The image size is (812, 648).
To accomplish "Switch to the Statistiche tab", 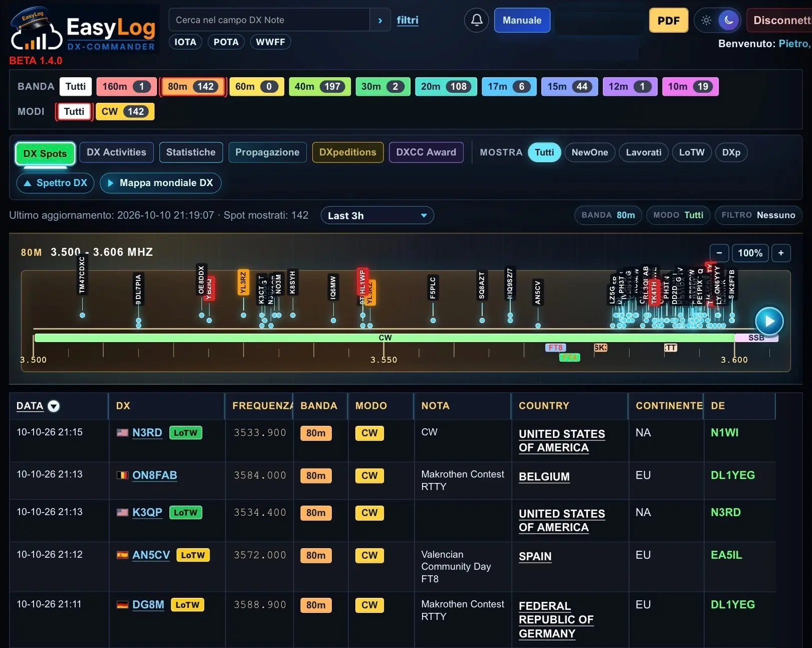I will click(x=191, y=152).
